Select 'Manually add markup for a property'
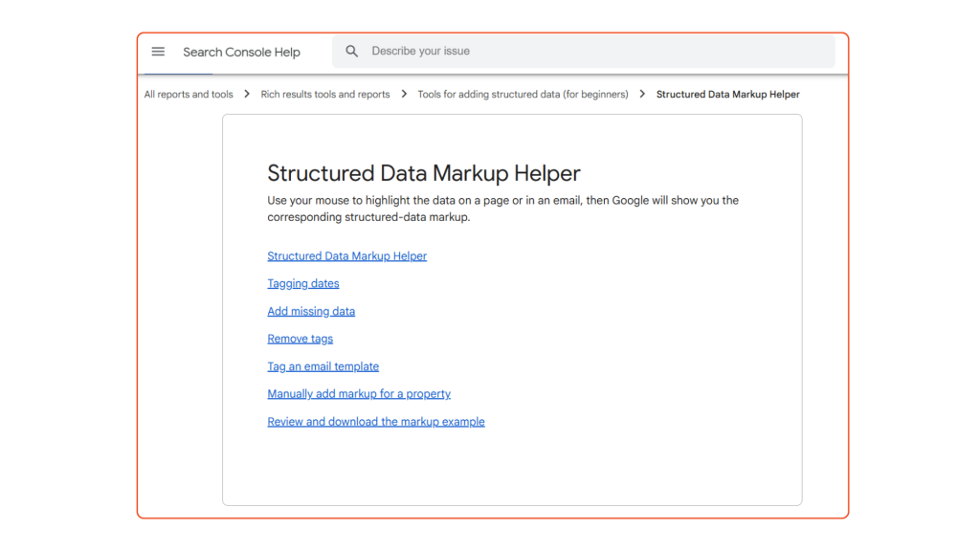The width and height of the screenshot is (980, 551). click(x=359, y=394)
